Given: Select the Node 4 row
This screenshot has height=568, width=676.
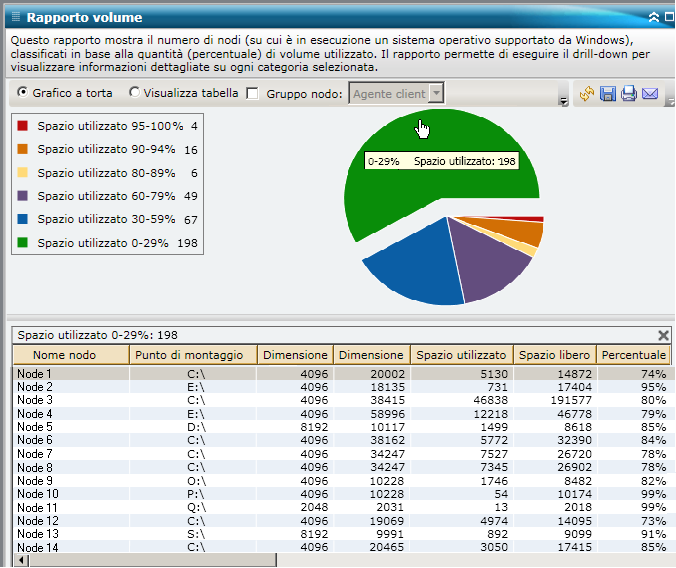Looking at the screenshot, I should [x=342, y=414].
